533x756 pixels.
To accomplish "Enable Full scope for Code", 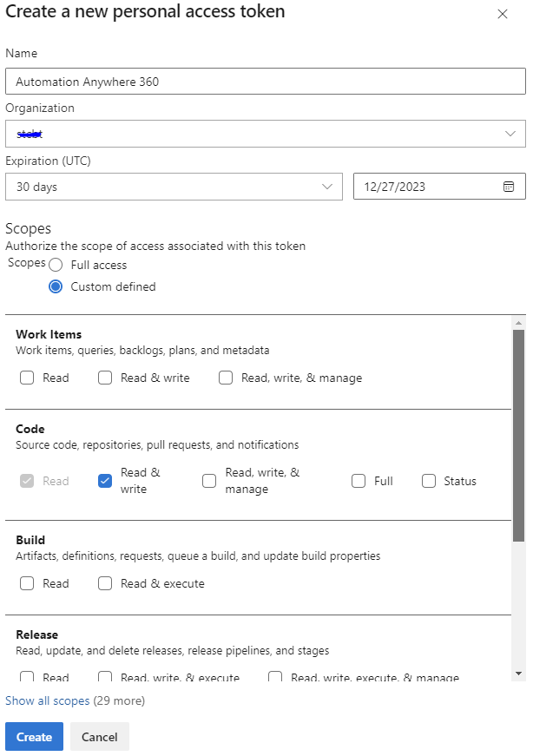I will pyautogui.click(x=358, y=480).
